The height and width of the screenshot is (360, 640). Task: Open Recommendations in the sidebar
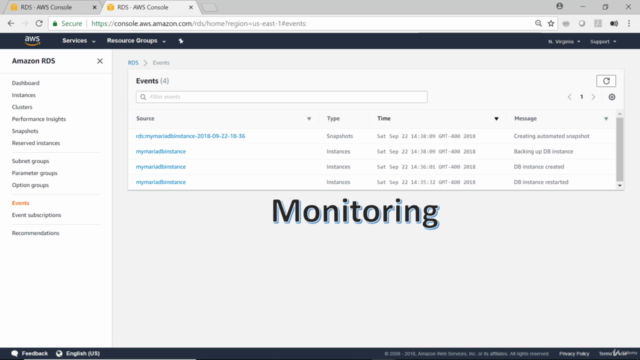(x=36, y=233)
